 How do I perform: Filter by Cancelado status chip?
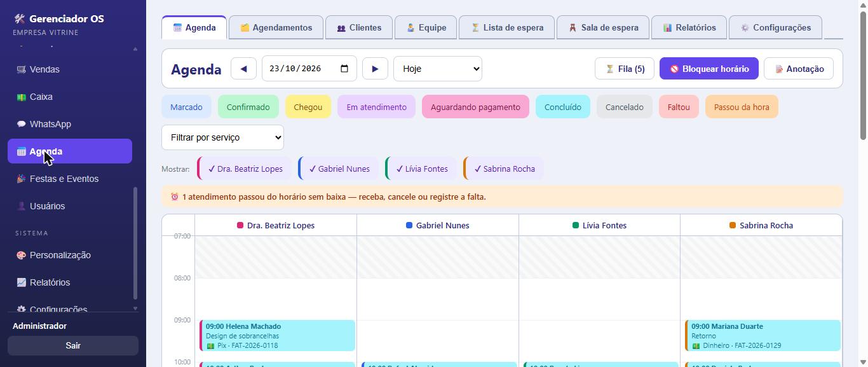click(x=625, y=107)
